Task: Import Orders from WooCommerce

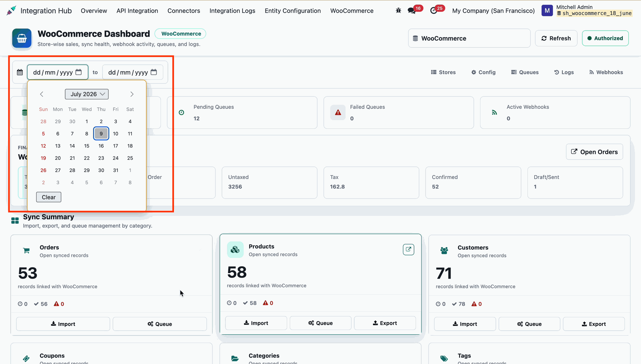Action: coord(63,324)
